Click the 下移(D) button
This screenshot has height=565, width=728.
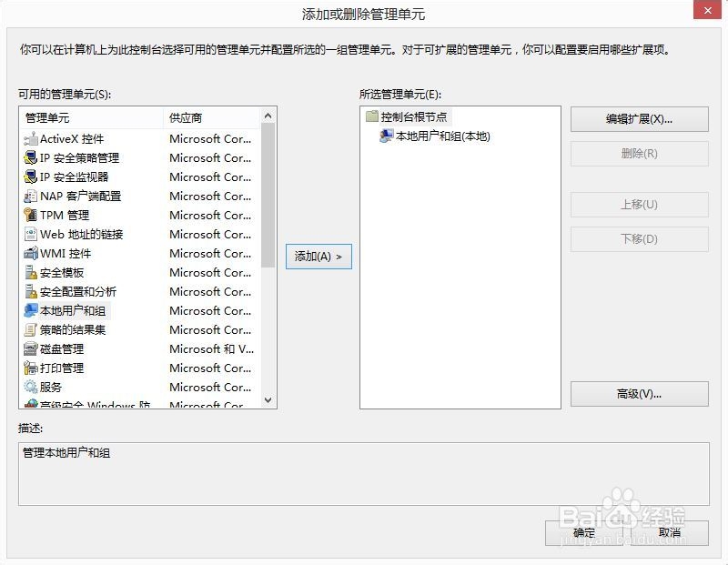coord(640,239)
